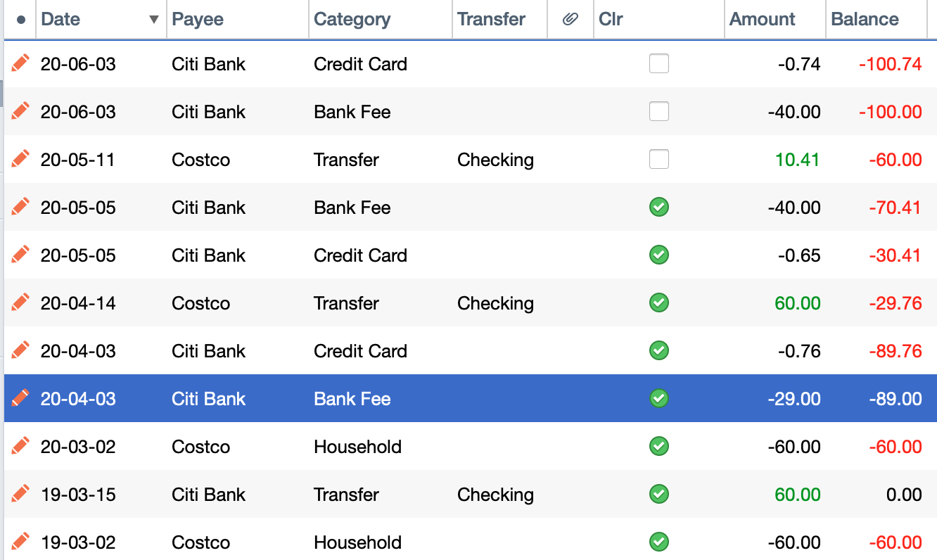Mark the 20-06-03 Bank Fee as cleared
The height and width of the screenshot is (560, 937).
pos(659,112)
